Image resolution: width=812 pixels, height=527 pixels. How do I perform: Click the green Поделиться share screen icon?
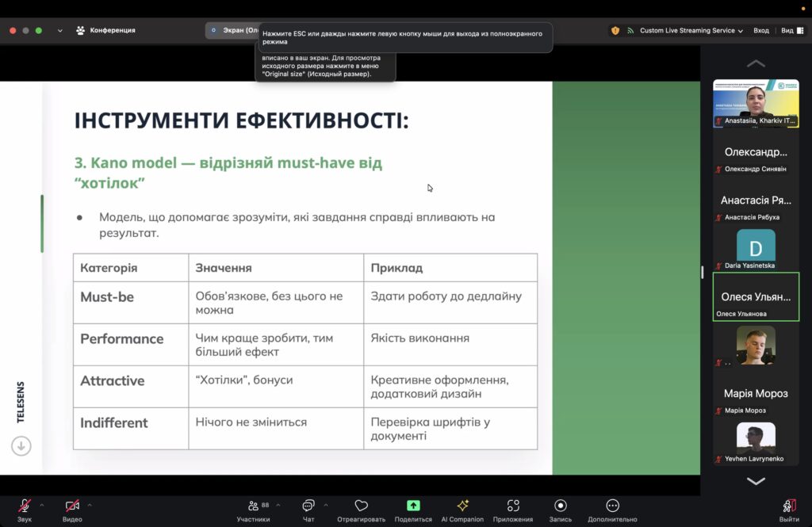point(413,506)
